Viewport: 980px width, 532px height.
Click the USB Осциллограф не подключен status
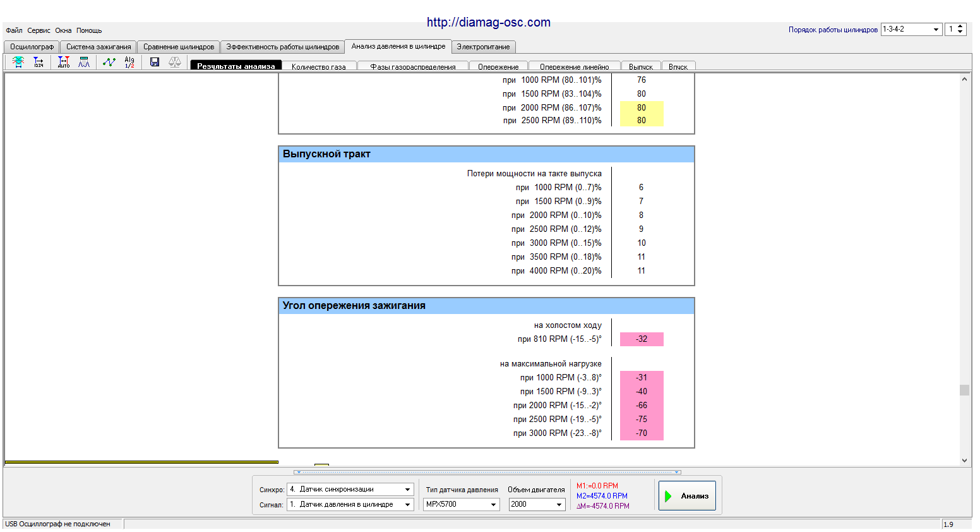click(57, 524)
